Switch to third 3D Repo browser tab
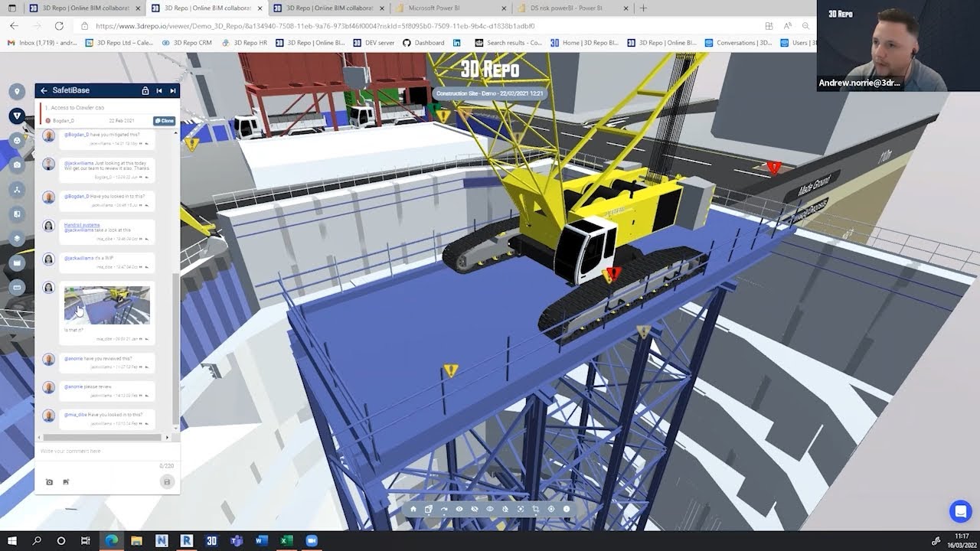Screen dimensions: 980x551 (x=328, y=8)
